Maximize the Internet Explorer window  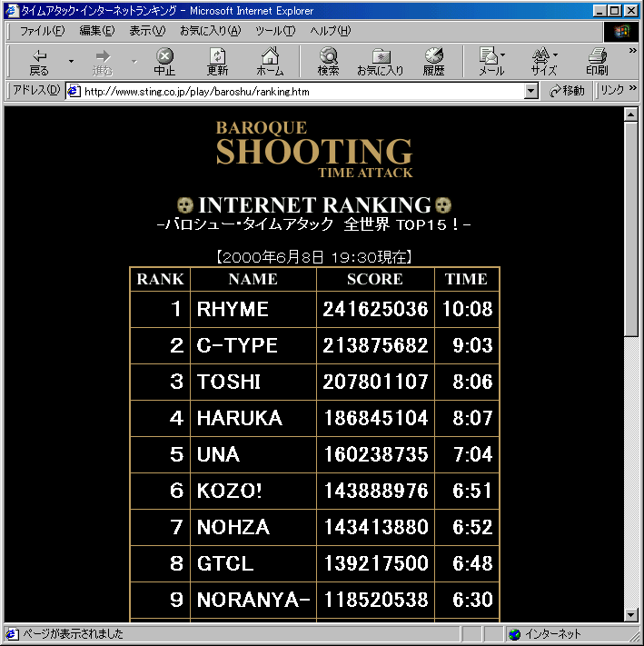(614, 10)
